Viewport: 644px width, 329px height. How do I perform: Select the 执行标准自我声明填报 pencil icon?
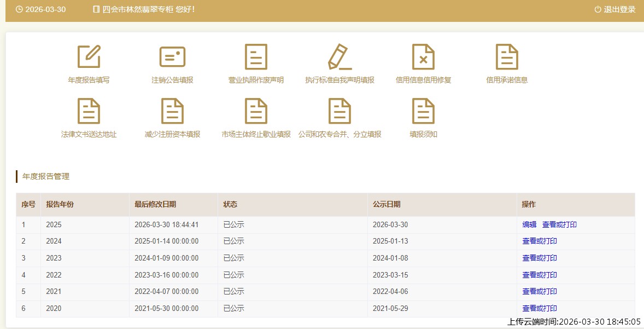coord(339,57)
